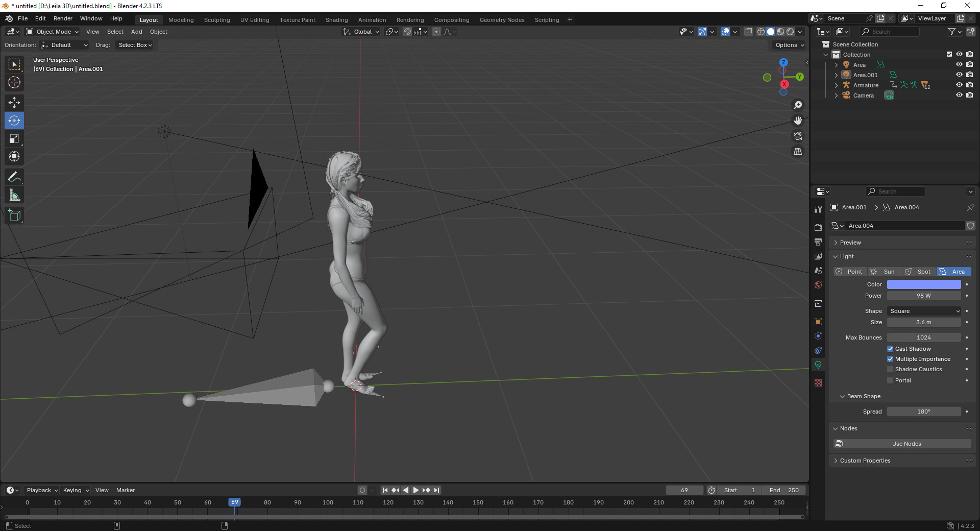The image size is (980, 531).
Task: Open the Collection properties tab
Action: point(818,303)
